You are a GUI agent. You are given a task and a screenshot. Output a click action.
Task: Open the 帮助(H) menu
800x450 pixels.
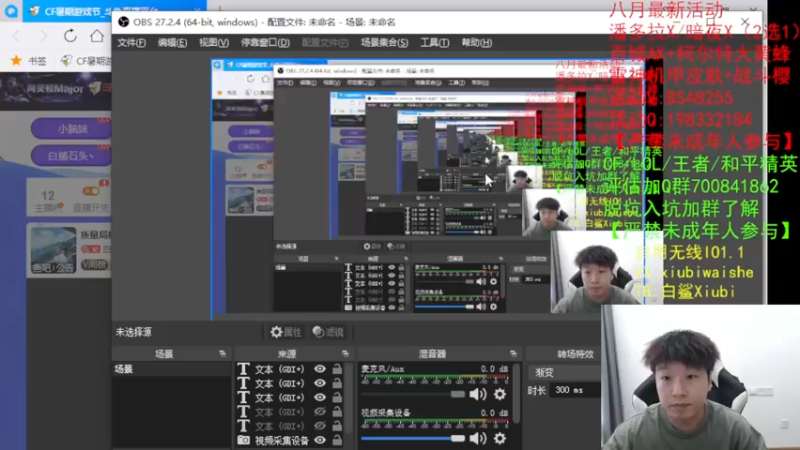477,43
